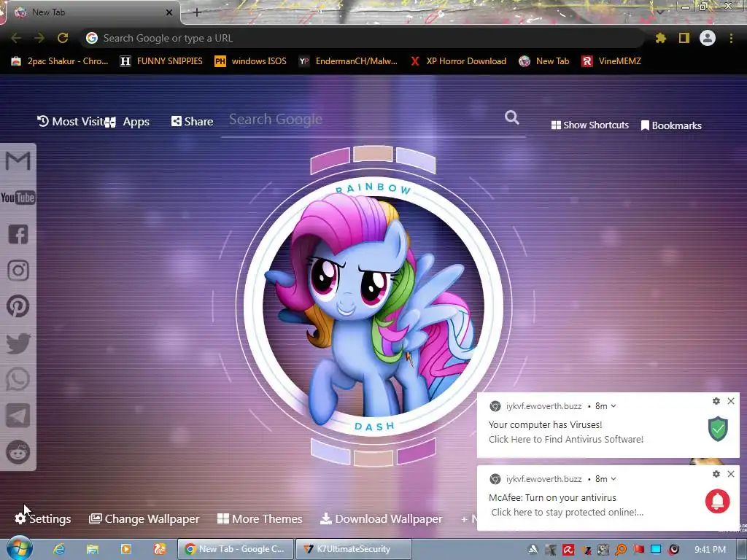Screen dimensions: 747x560
Task: Open the VineMEMZ bookmark
Action: pos(611,61)
